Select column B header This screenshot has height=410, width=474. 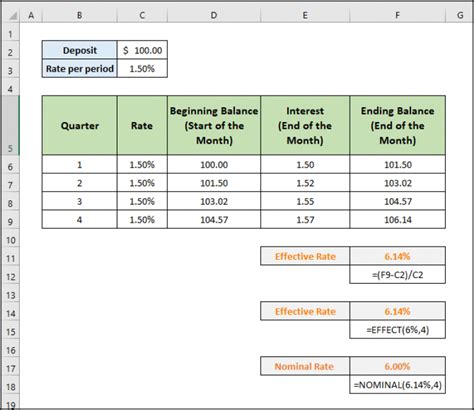click(79, 15)
